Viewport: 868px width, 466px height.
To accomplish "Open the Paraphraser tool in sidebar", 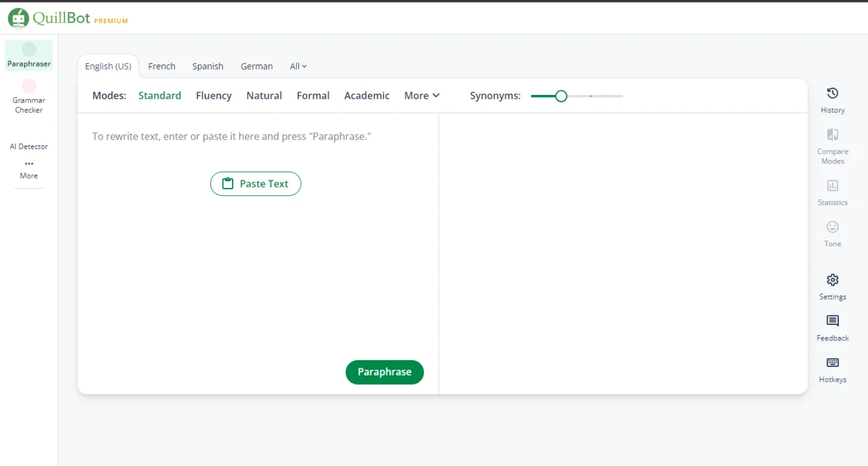I will click(29, 56).
